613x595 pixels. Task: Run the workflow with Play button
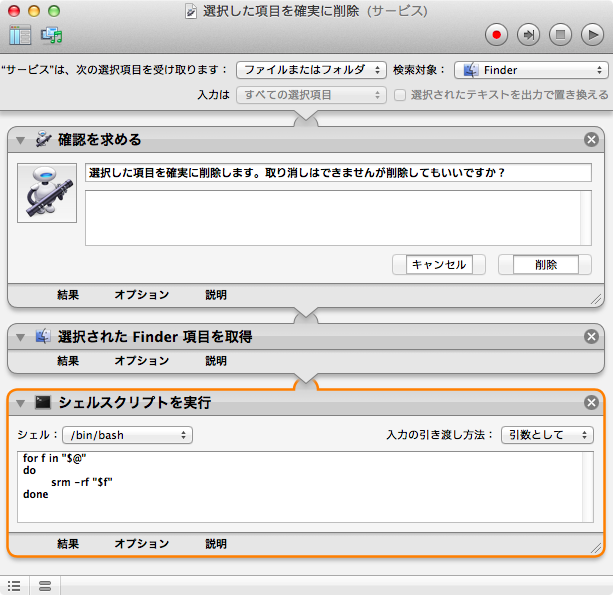[x=593, y=35]
